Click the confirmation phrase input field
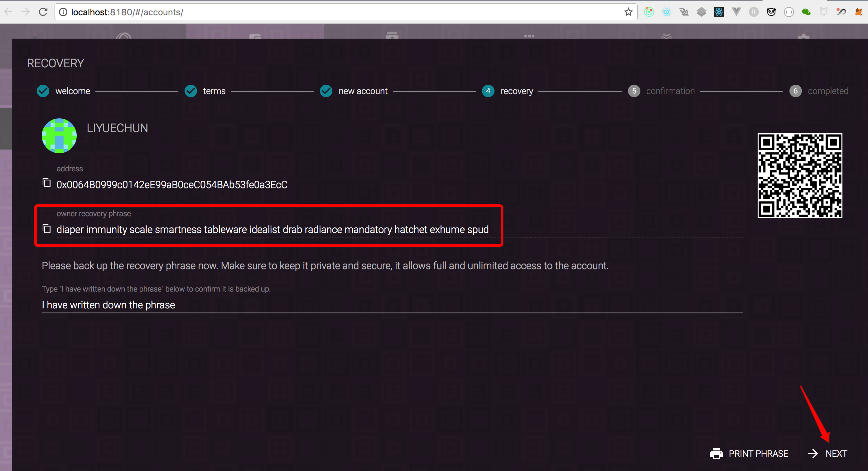The height and width of the screenshot is (471, 868). click(x=392, y=305)
